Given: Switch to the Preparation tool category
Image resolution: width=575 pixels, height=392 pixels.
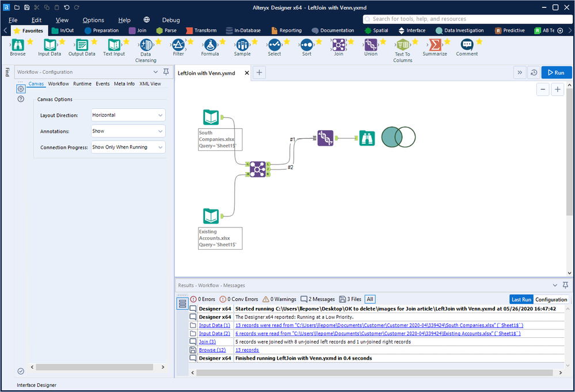Looking at the screenshot, I should 101,31.
